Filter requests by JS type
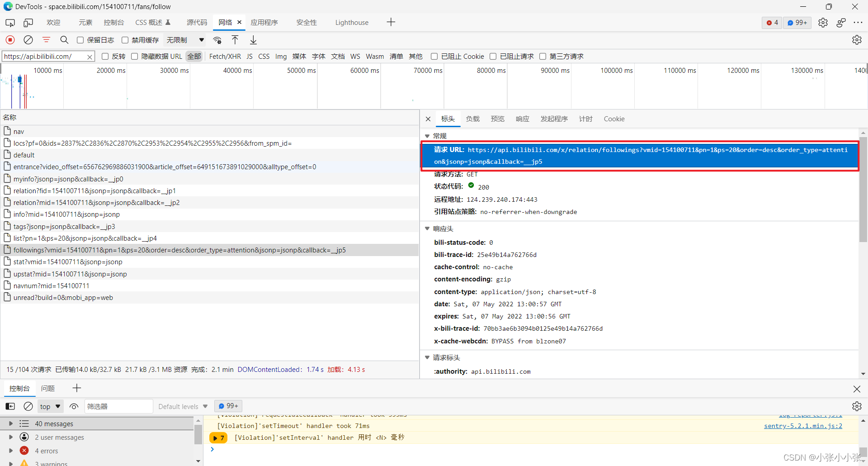The height and width of the screenshot is (466, 868). [x=250, y=57]
